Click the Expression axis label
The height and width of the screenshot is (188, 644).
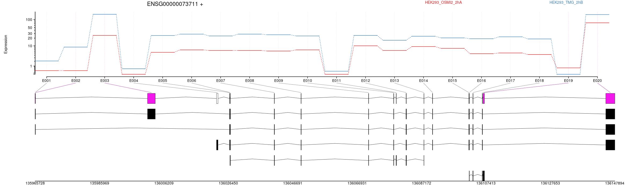(x=6, y=44)
